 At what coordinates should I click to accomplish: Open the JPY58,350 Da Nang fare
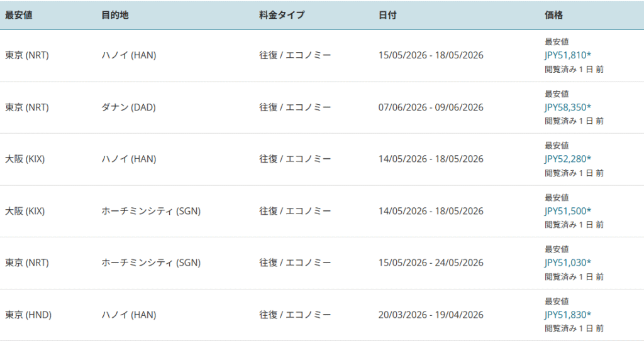pos(567,107)
